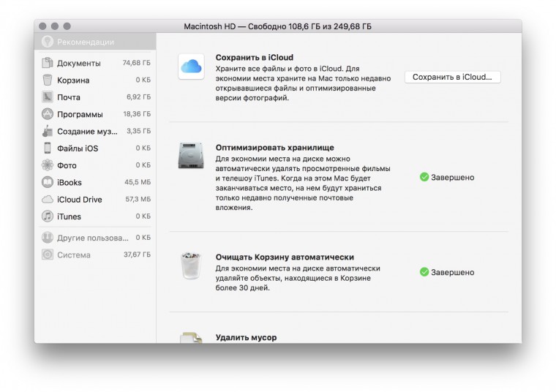Click the Документы document icon
556x392 pixels.
coord(47,63)
